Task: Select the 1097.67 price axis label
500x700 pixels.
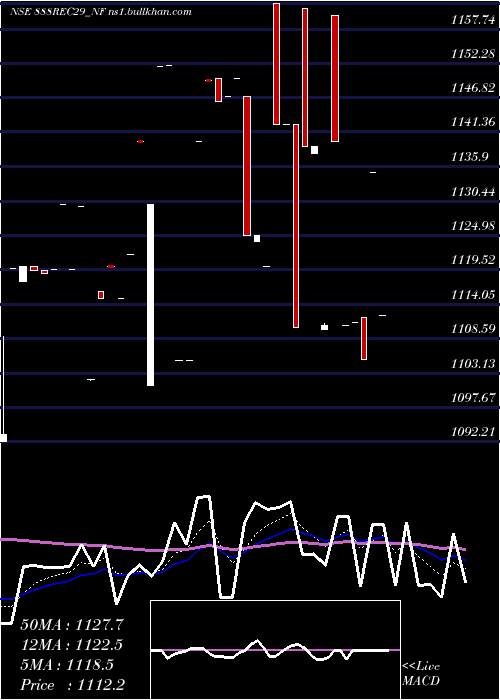Action: point(473,398)
